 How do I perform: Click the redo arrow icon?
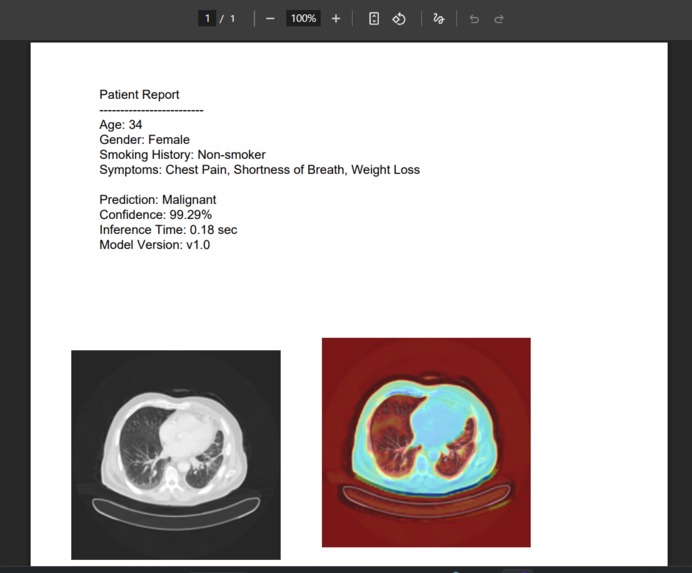(499, 19)
